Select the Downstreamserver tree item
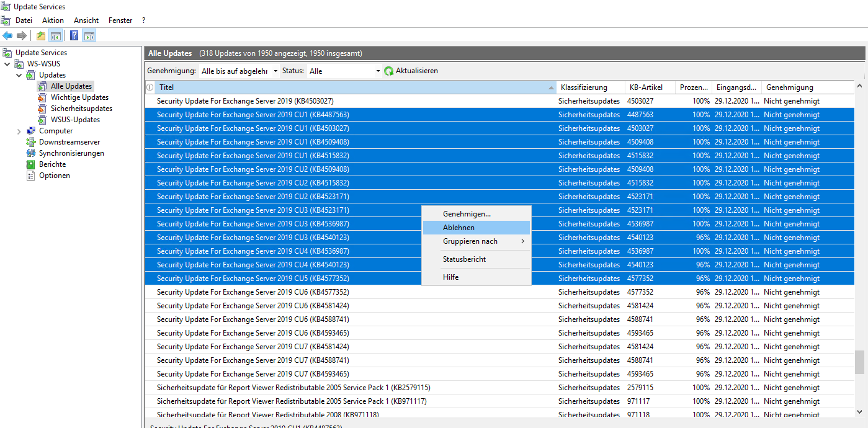Image resolution: width=868 pixels, height=428 pixels. coord(69,142)
